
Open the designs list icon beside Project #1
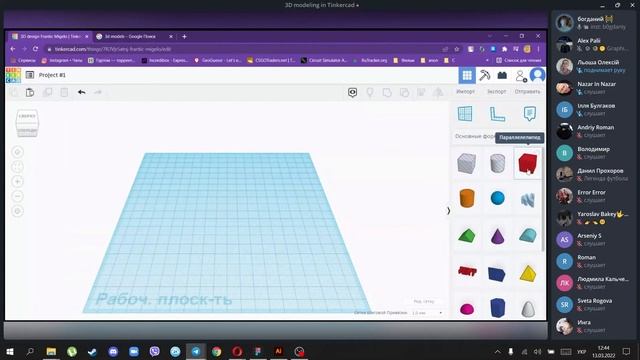pos(30,75)
